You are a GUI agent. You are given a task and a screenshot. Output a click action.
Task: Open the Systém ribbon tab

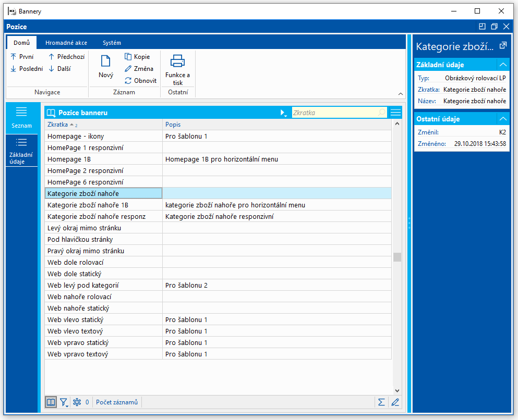pos(112,43)
